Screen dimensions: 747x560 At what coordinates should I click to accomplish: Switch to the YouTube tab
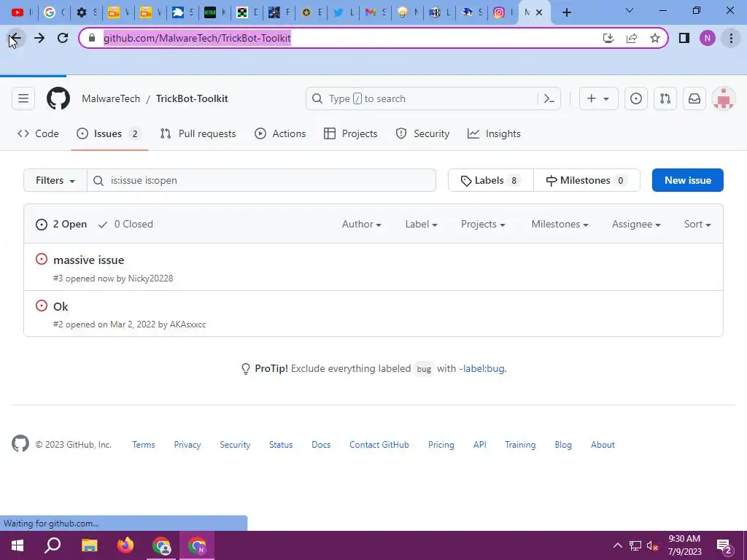(x=21, y=13)
